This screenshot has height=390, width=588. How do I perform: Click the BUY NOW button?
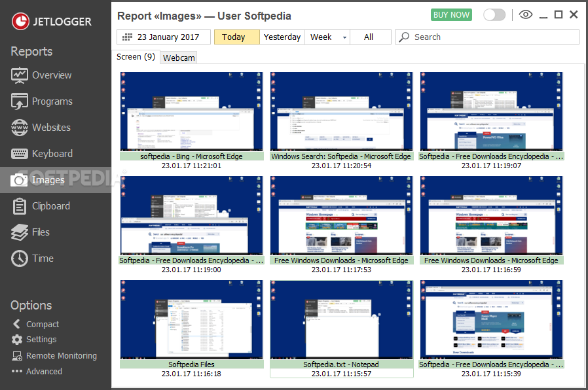451,15
